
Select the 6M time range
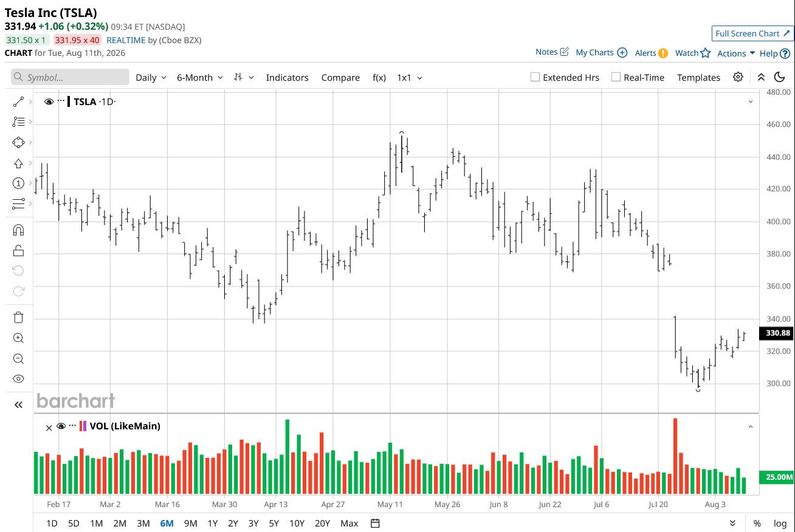pyautogui.click(x=167, y=523)
